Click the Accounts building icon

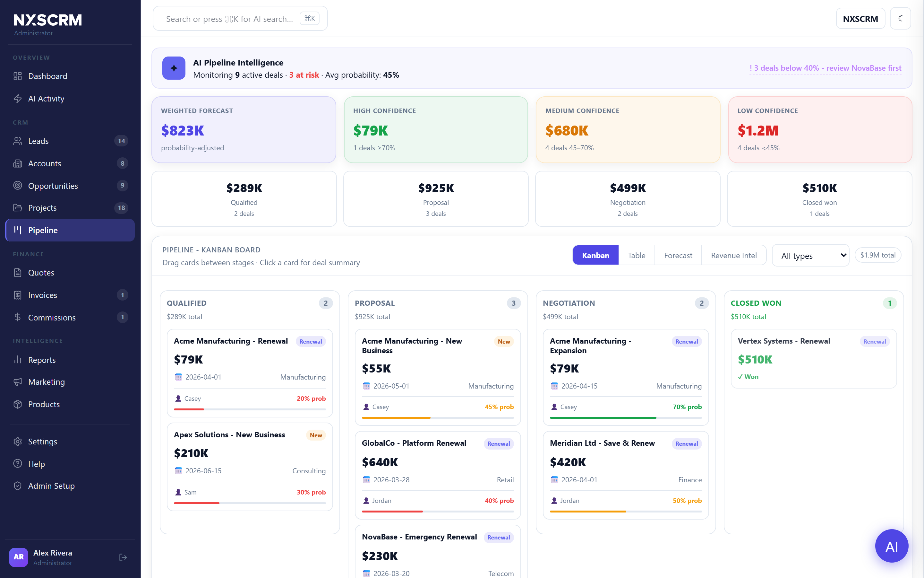(18, 164)
